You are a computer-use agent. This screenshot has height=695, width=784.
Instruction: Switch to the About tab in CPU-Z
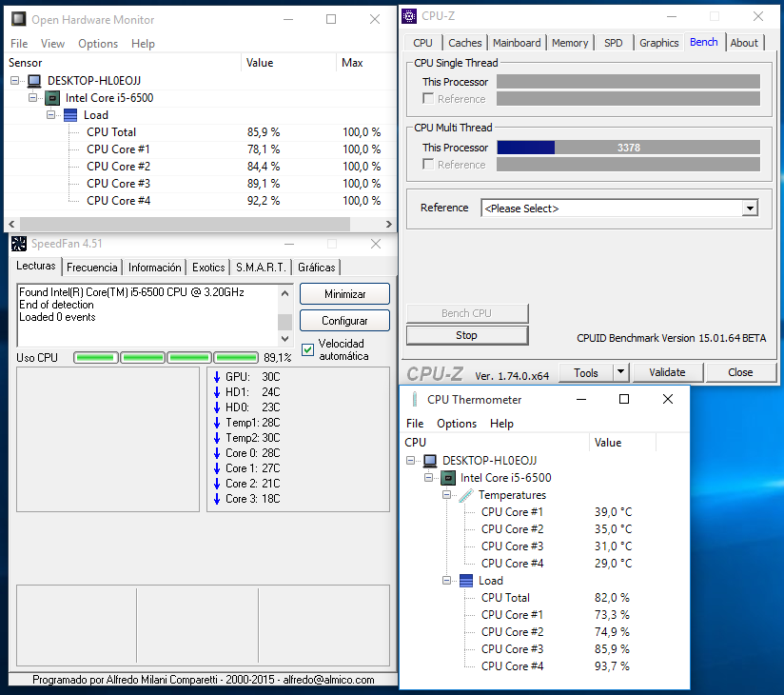(744, 43)
